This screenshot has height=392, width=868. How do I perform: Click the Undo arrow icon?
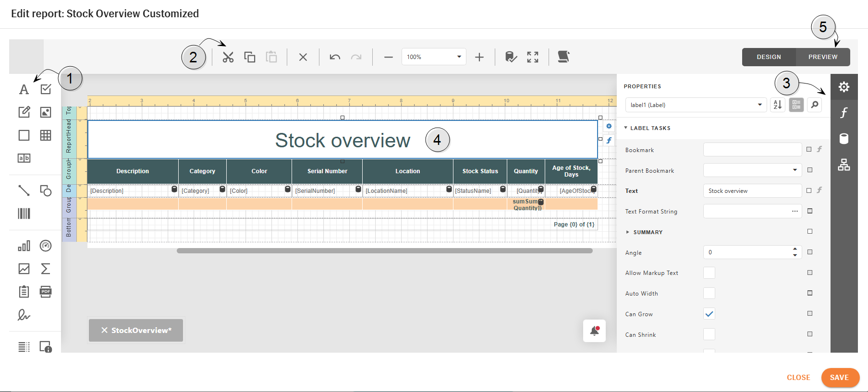[335, 57]
